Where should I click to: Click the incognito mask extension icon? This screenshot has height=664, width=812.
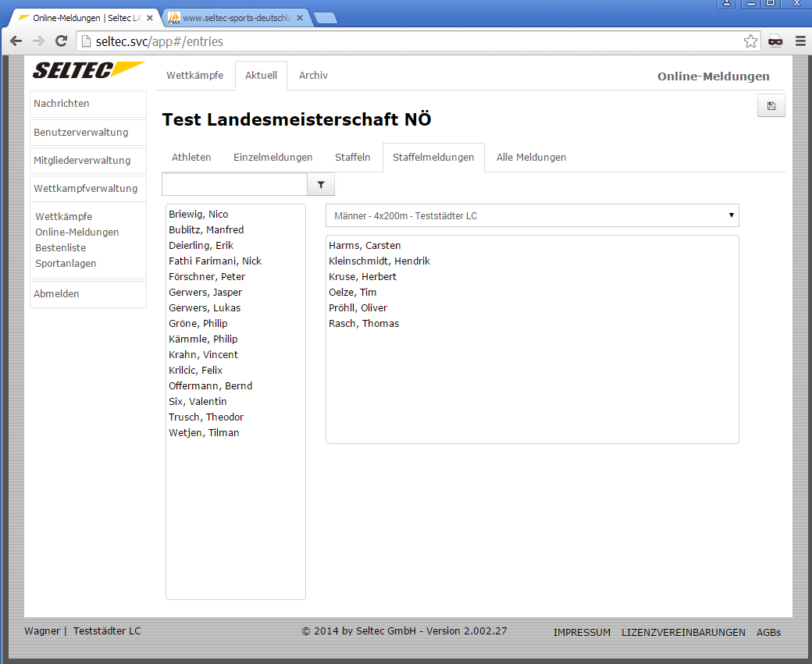coord(775,41)
